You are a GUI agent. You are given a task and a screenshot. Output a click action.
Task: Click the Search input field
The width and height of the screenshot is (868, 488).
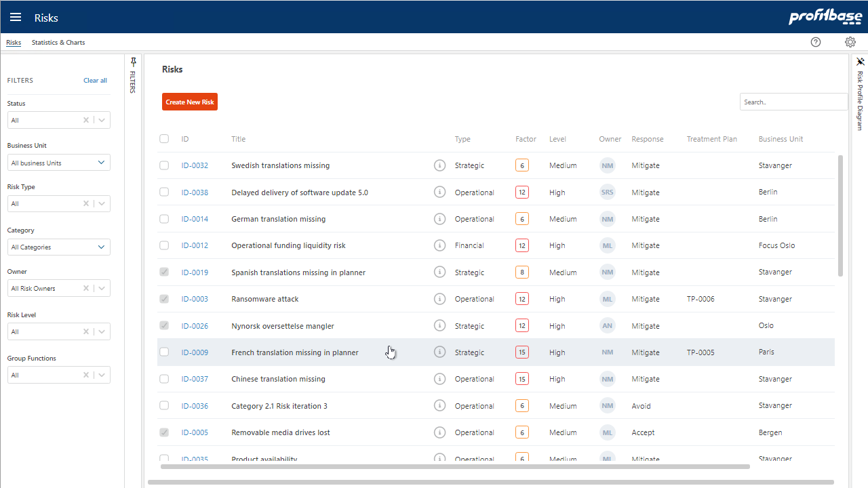(x=793, y=102)
